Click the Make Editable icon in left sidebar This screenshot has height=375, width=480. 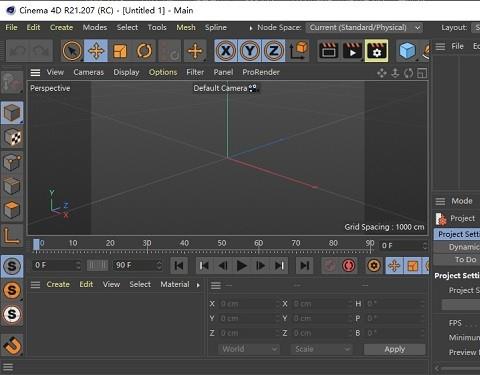coord(12,82)
